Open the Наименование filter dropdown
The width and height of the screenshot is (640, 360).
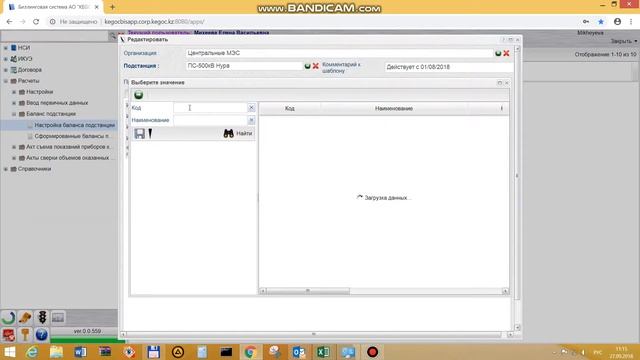click(251, 120)
